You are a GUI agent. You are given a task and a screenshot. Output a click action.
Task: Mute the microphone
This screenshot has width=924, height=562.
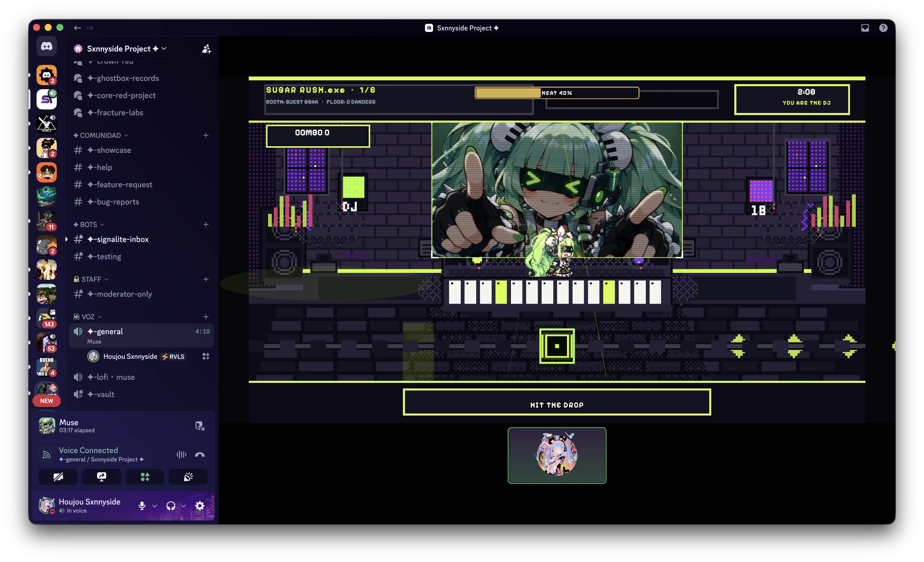[142, 506]
